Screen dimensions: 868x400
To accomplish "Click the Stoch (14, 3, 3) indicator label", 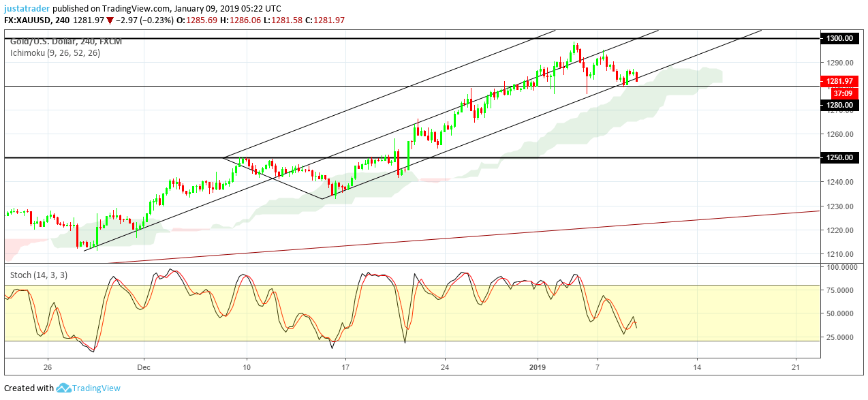I will coord(39,275).
